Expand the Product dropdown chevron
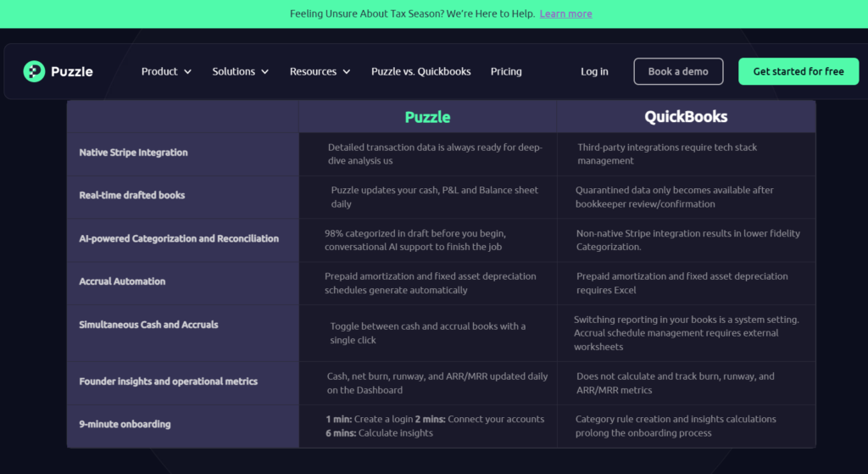868x474 pixels. tap(187, 72)
